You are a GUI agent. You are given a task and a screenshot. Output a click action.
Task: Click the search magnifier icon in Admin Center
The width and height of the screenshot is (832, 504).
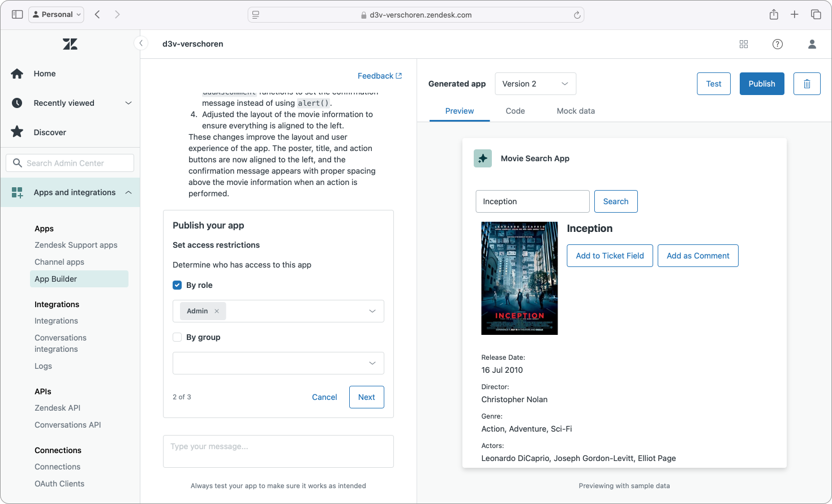point(18,163)
